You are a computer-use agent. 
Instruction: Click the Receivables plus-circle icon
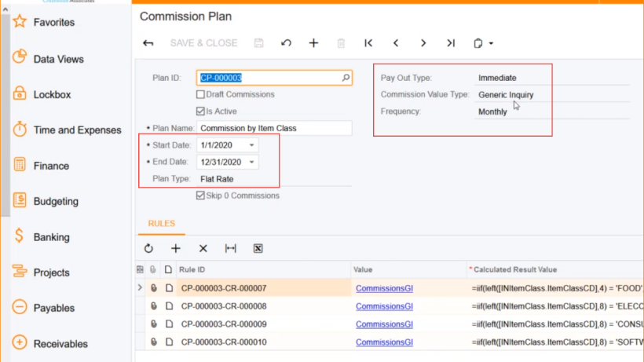(20, 342)
